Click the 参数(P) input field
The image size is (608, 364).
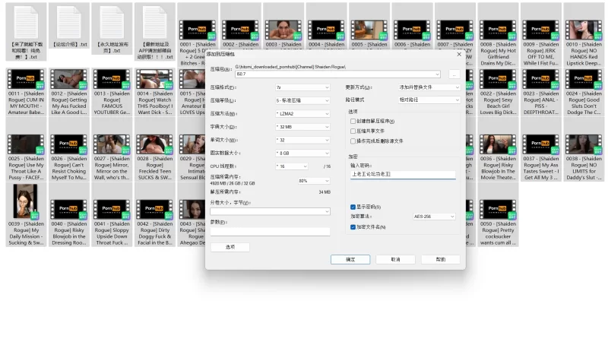coord(271,232)
